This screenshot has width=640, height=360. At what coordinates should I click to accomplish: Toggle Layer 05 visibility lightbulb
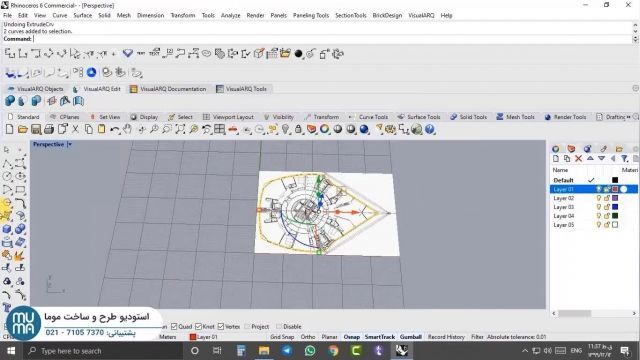coord(599,225)
